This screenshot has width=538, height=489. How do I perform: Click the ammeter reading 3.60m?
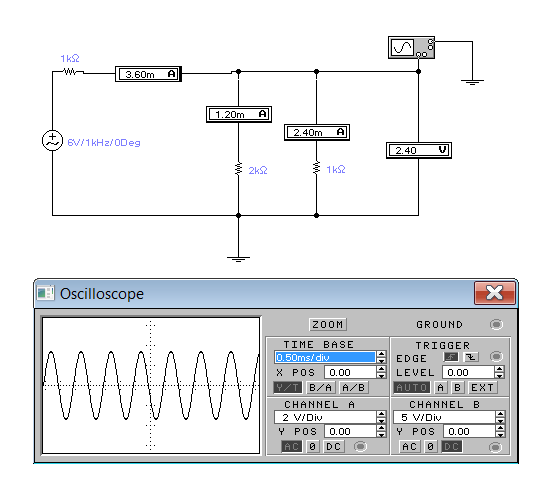(x=148, y=74)
